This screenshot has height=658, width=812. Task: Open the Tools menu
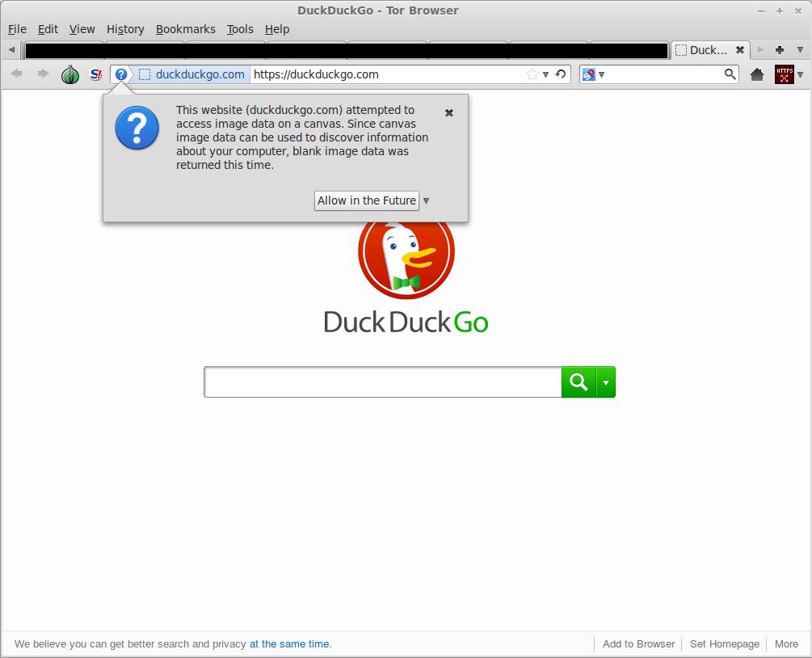point(240,29)
